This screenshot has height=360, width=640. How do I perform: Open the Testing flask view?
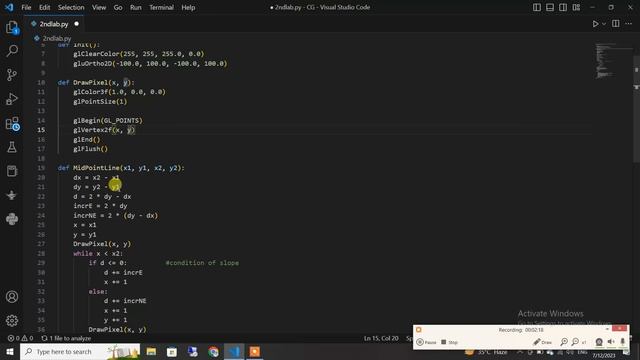coord(12,147)
